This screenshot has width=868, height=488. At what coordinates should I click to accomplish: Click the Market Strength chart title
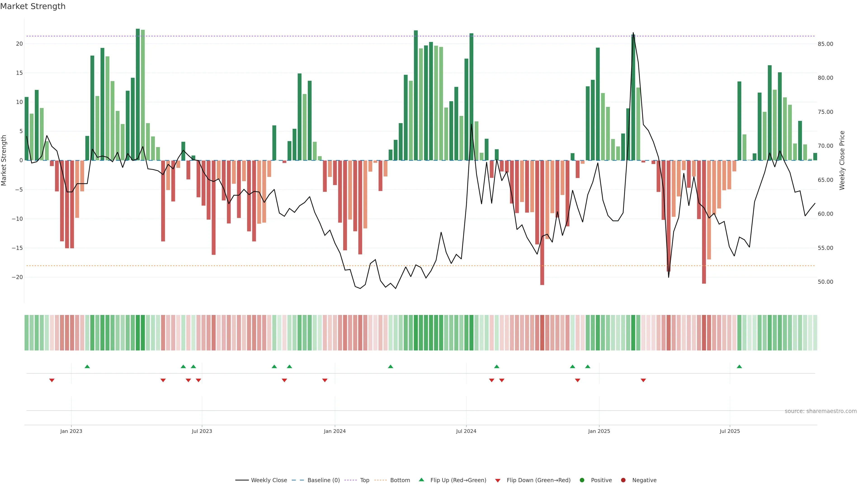pyautogui.click(x=33, y=6)
